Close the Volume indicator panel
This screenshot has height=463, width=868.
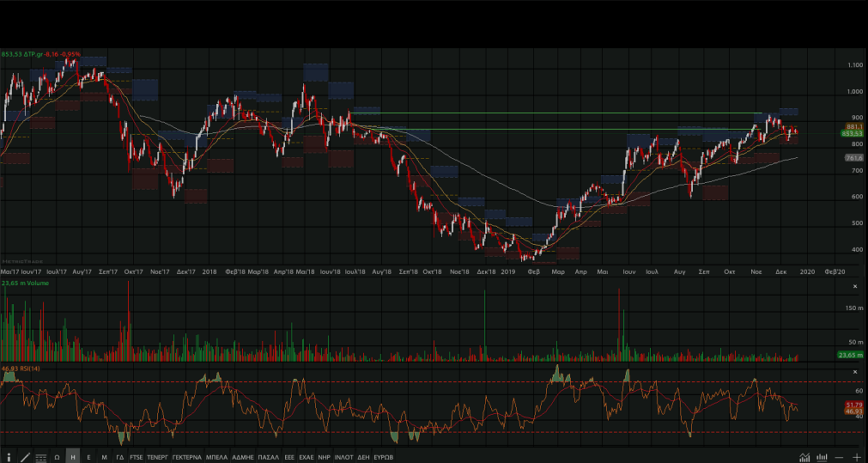(x=854, y=286)
